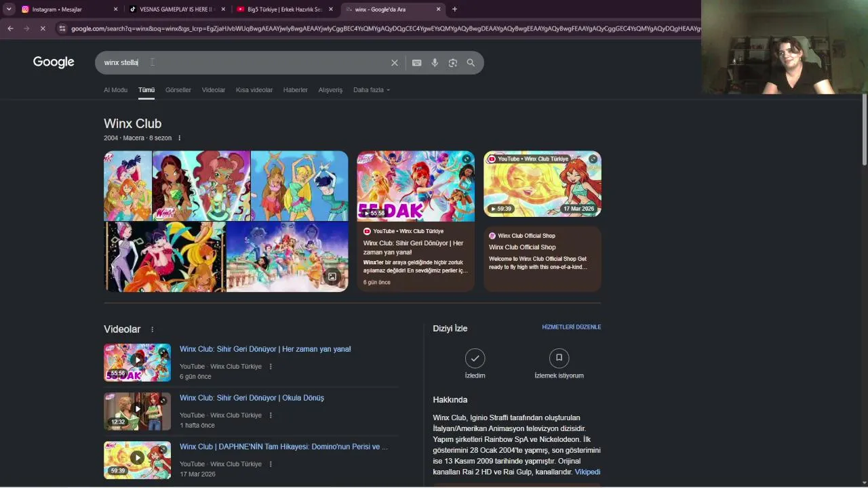View site information in address bar
Image resolution: width=868 pixels, height=488 pixels.
[x=62, y=28]
